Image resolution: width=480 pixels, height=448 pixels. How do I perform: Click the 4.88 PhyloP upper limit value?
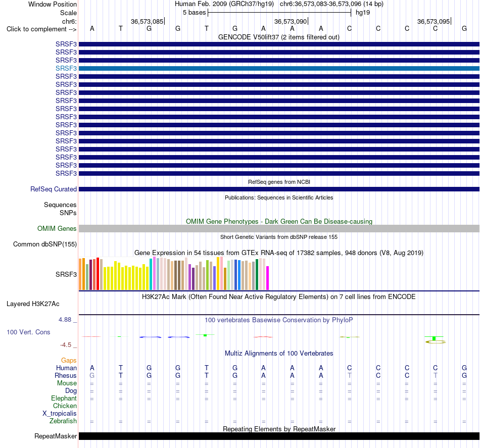(x=65, y=320)
